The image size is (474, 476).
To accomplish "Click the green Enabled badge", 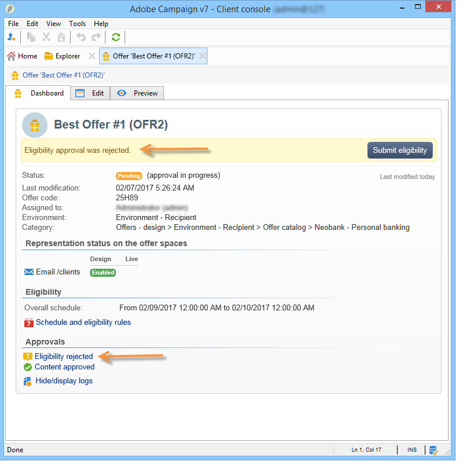I will pos(103,273).
